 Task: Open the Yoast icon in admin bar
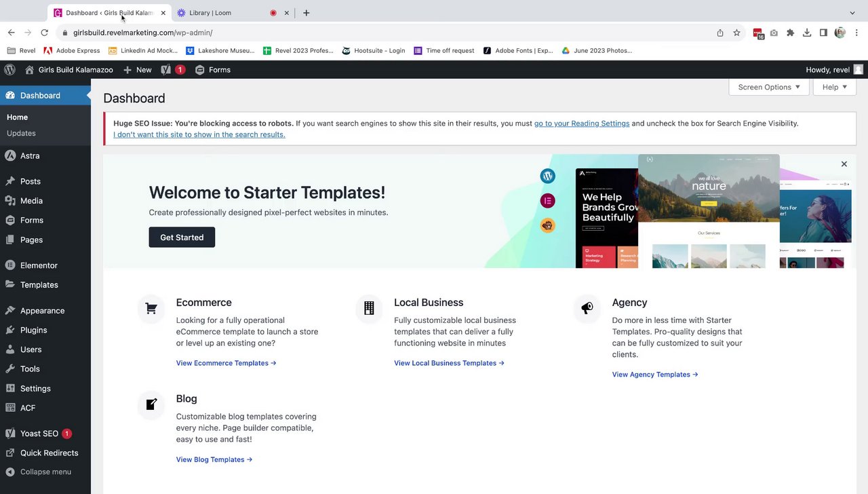pyautogui.click(x=166, y=69)
